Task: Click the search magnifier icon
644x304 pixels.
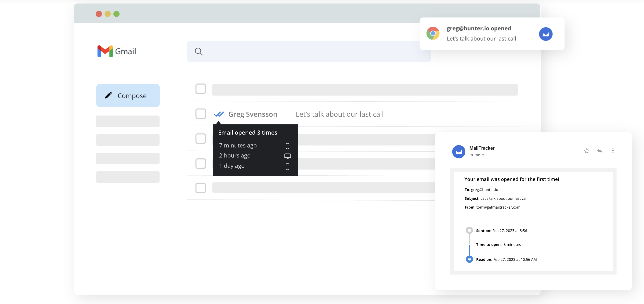Action: pyautogui.click(x=199, y=51)
